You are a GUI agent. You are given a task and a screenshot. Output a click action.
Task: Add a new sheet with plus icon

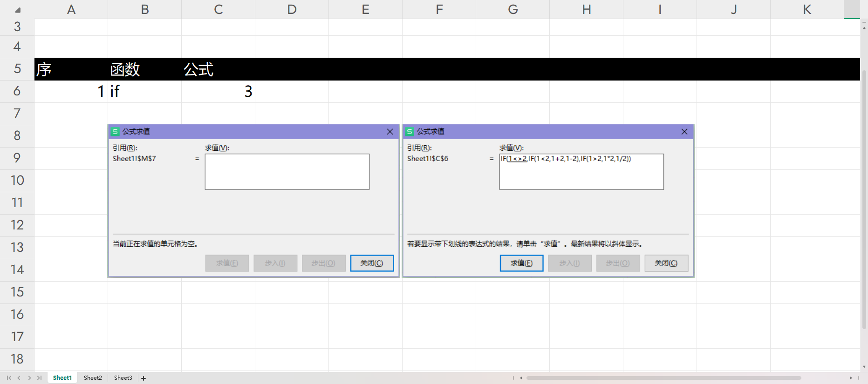pos(144,378)
